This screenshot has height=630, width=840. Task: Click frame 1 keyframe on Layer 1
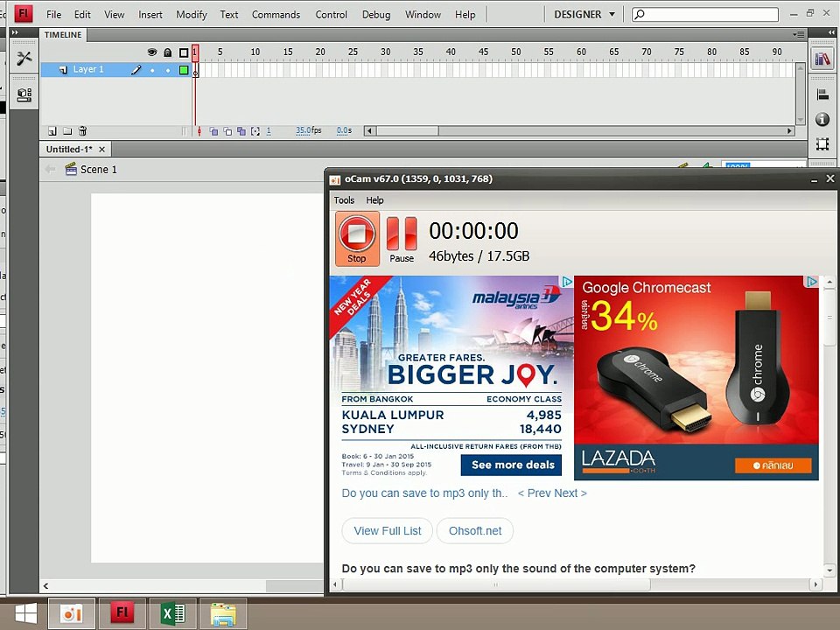tap(195, 70)
